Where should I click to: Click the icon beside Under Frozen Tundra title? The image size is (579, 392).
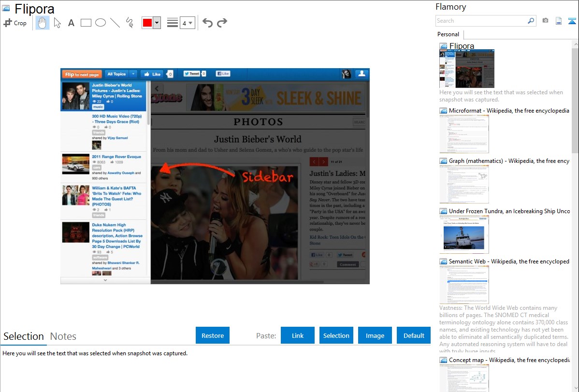pos(443,211)
